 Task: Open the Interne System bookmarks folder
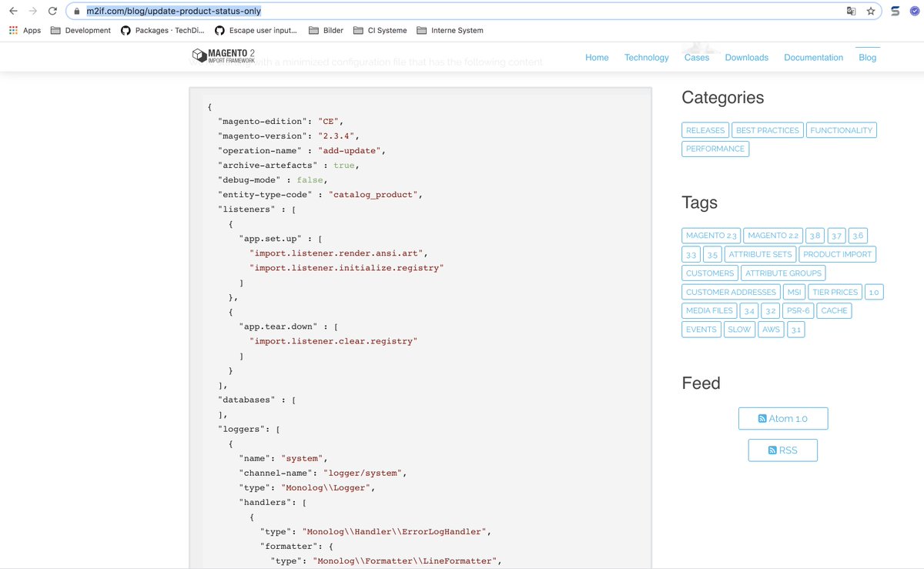pos(450,31)
